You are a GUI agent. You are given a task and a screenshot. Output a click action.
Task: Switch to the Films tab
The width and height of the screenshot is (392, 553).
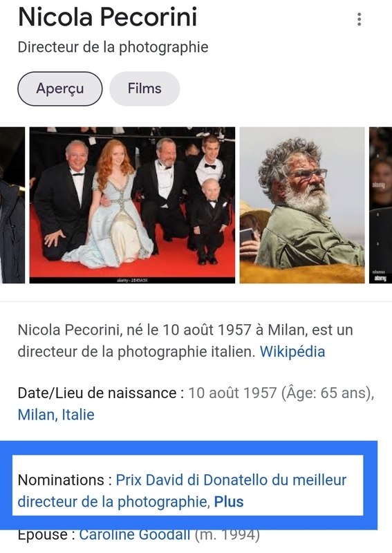click(144, 88)
